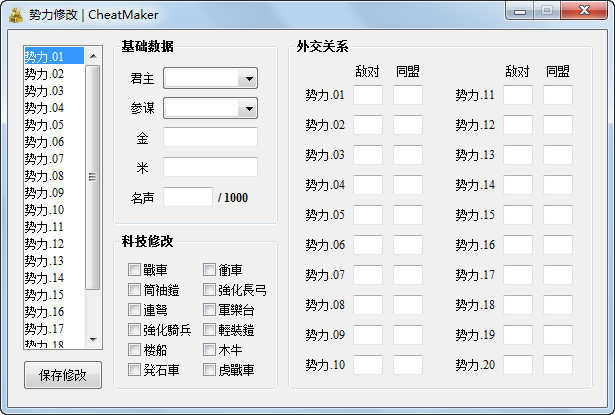Focus the 米 text field
The width and height of the screenshot is (615, 415).
point(210,167)
